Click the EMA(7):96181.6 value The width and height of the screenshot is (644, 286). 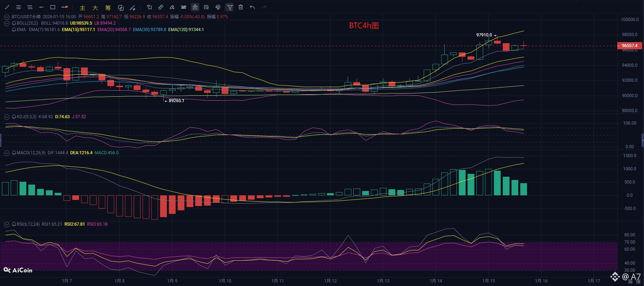coord(44,30)
